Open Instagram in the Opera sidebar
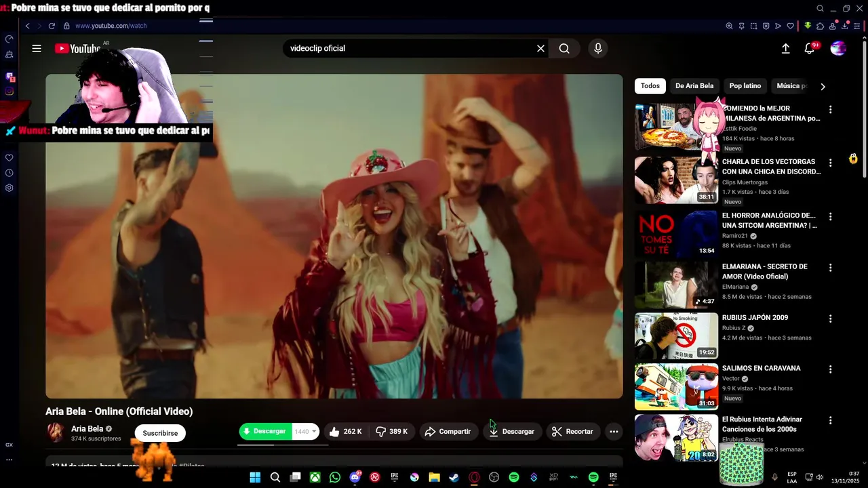The height and width of the screenshot is (488, 868). point(9,91)
